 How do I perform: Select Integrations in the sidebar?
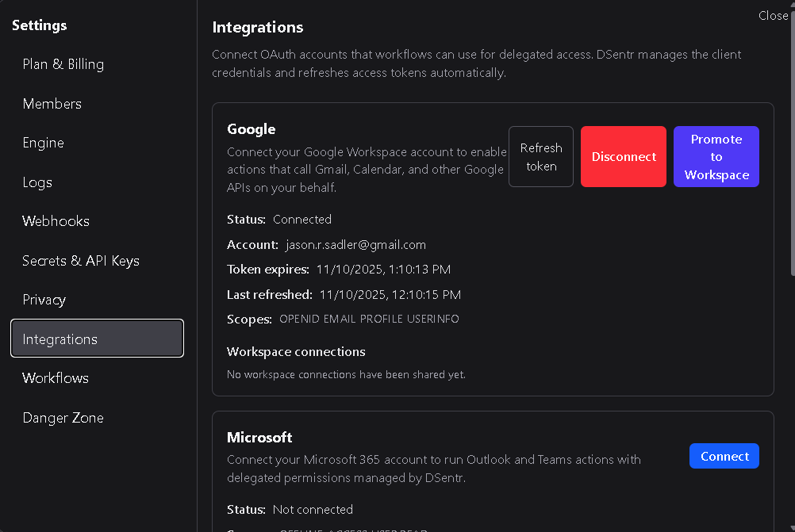tap(97, 339)
